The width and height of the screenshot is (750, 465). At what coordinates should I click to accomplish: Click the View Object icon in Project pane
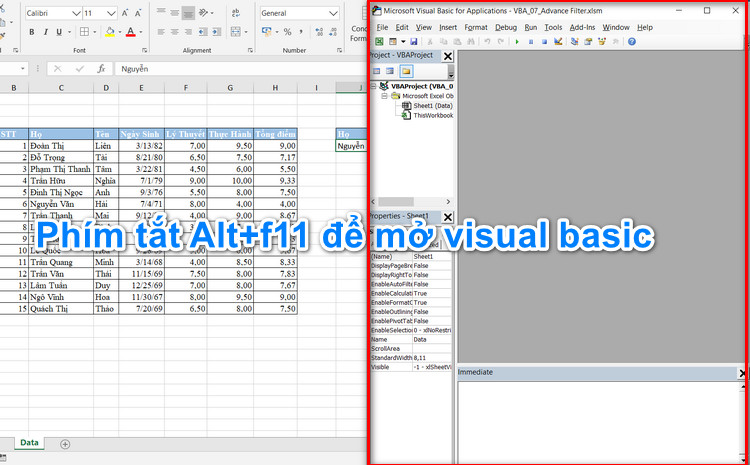click(x=390, y=71)
